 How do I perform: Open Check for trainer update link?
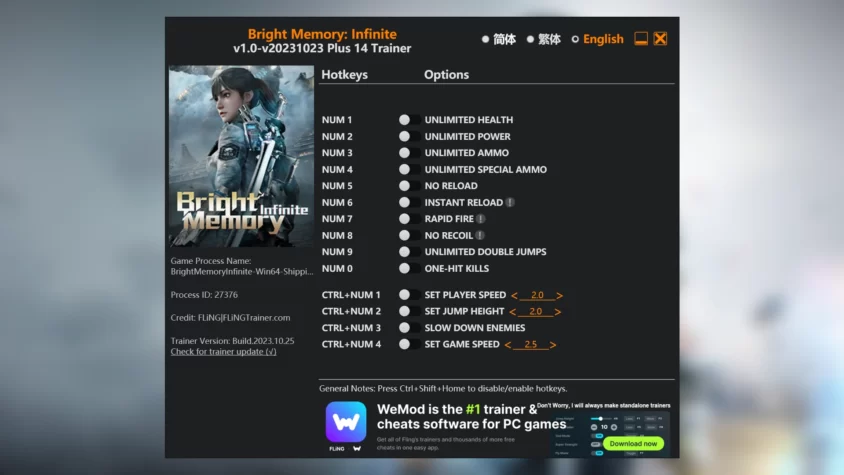click(x=223, y=352)
